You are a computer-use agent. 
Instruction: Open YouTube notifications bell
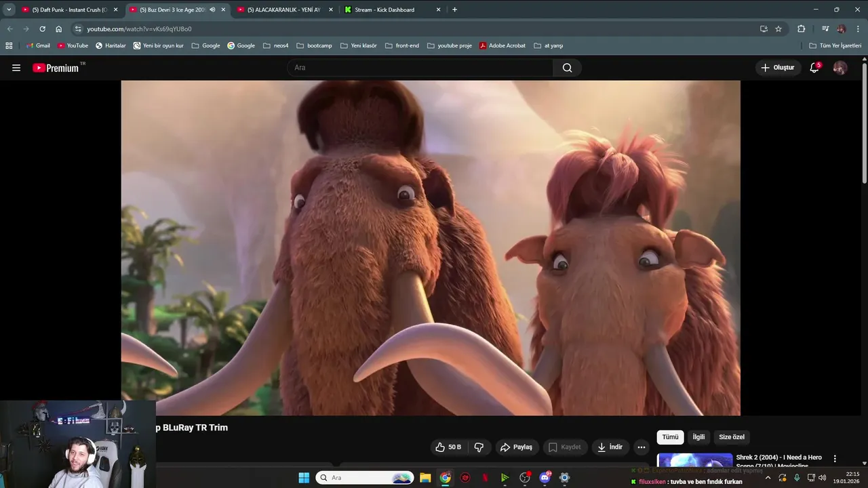pos(814,68)
